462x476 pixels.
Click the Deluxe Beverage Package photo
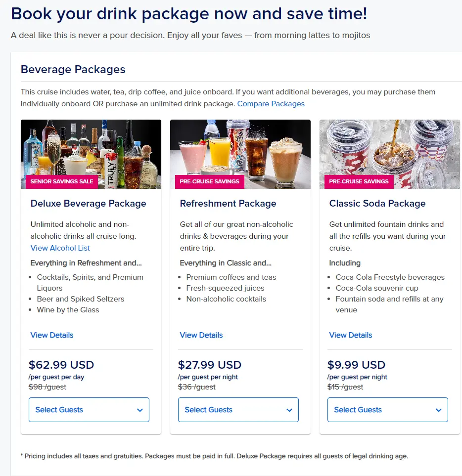pos(91,148)
